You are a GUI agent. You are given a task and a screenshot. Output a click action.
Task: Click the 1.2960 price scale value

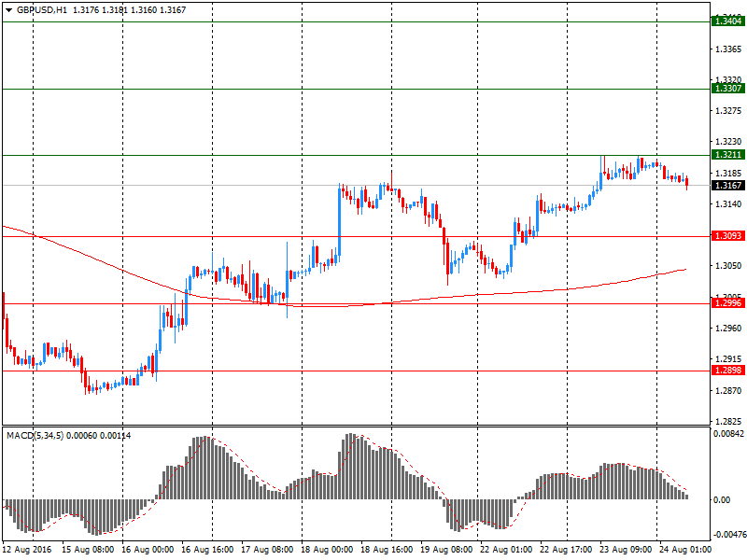(x=728, y=329)
